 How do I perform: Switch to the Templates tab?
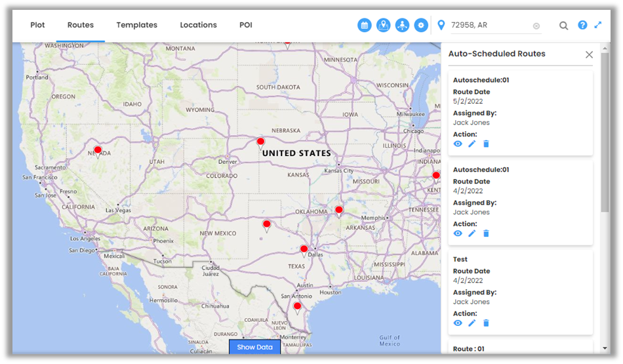click(137, 25)
